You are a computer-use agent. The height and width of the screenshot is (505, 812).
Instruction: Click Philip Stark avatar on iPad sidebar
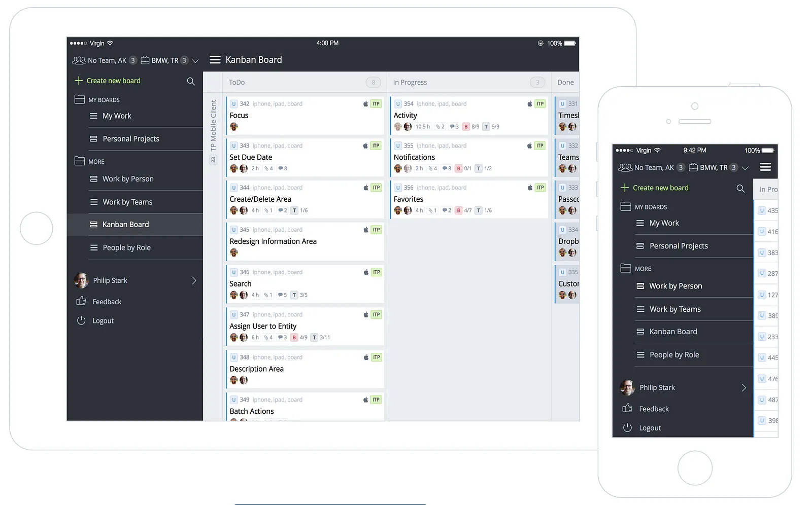coord(81,280)
